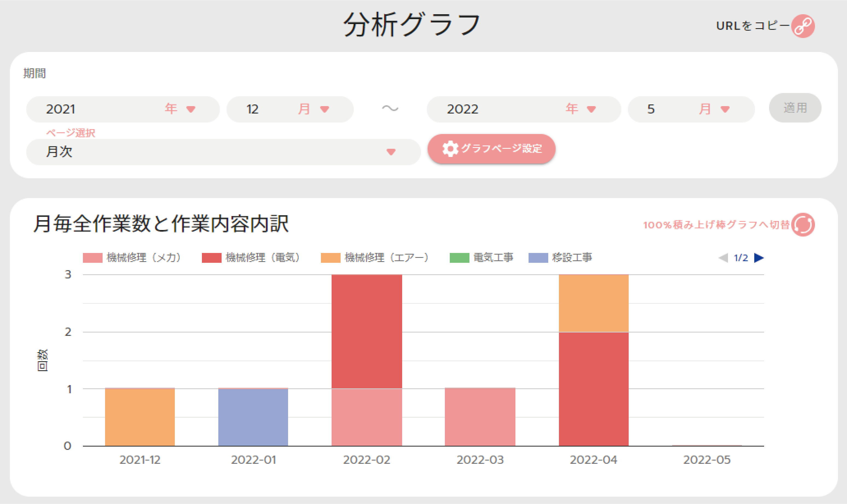The width and height of the screenshot is (847, 504).
Task: Click 100%積み上げ棒グラフへ切替 link text
Action: (x=716, y=225)
